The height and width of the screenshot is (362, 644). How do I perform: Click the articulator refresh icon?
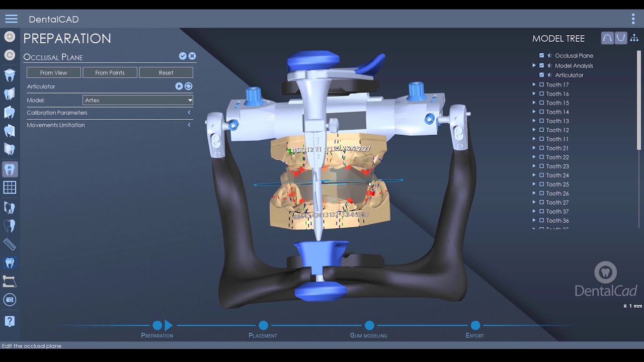click(x=188, y=86)
